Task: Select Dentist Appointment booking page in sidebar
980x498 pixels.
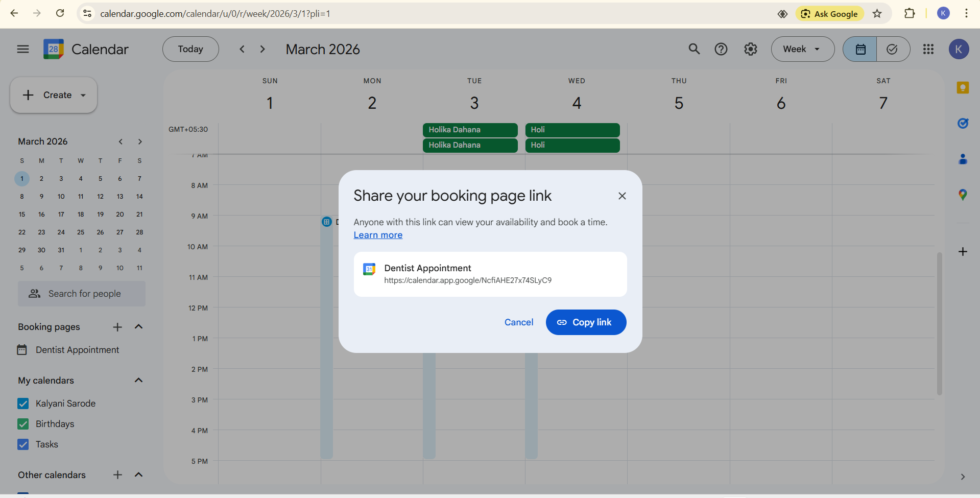Action: coord(77,350)
